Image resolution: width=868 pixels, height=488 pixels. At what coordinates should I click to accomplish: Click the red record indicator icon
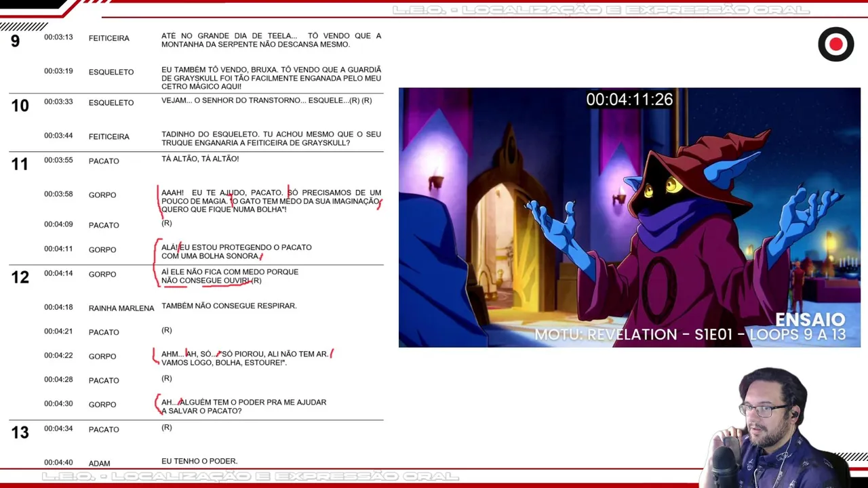(835, 45)
